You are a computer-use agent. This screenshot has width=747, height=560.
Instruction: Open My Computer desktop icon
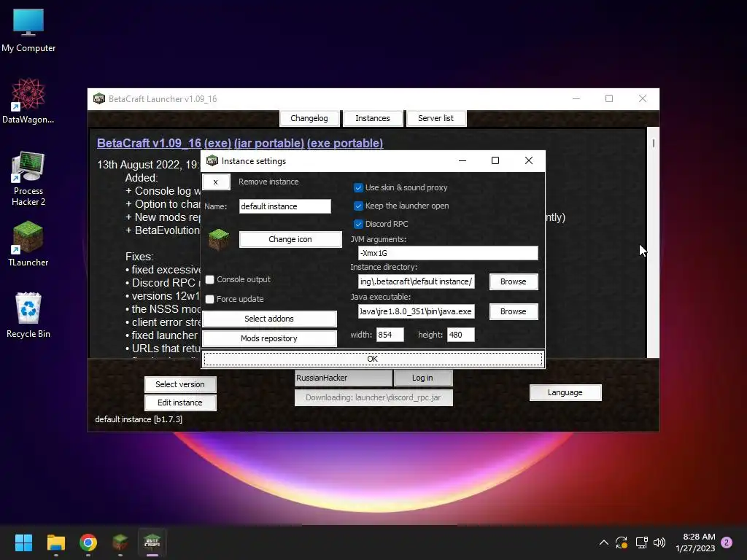[x=28, y=29]
